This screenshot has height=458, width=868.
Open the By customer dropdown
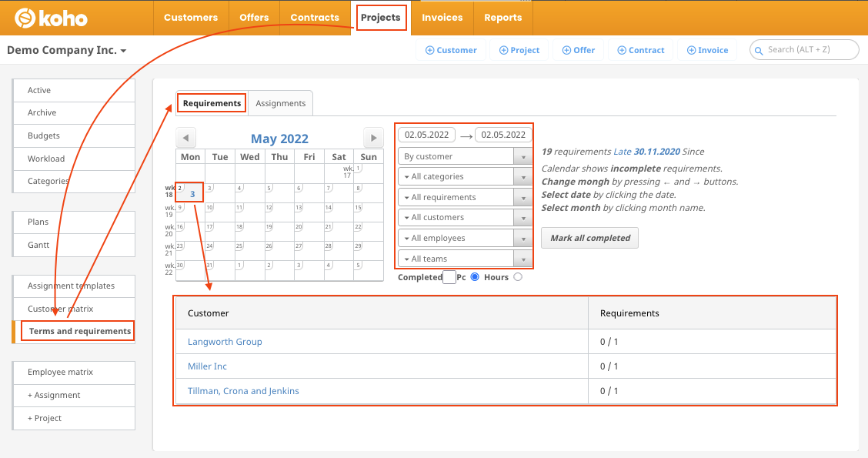click(465, 157)
